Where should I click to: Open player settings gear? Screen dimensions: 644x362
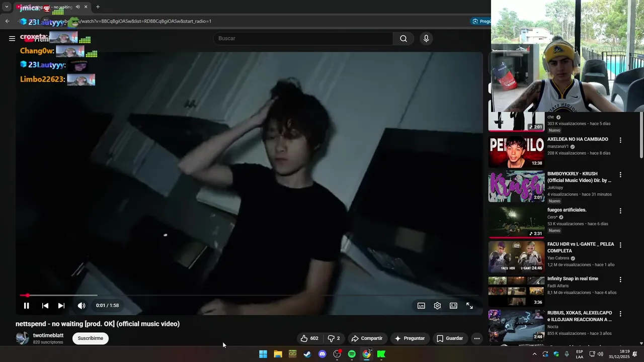[x=437, y=306]
